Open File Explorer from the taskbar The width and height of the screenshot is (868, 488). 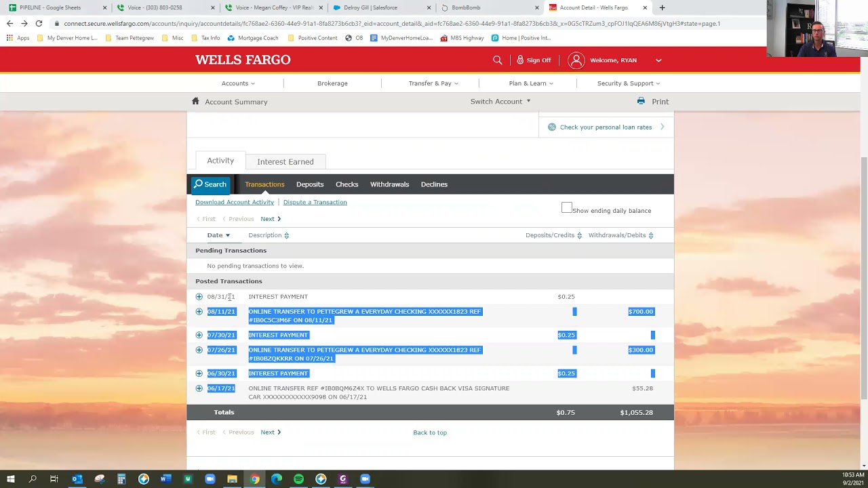[232, 479]
